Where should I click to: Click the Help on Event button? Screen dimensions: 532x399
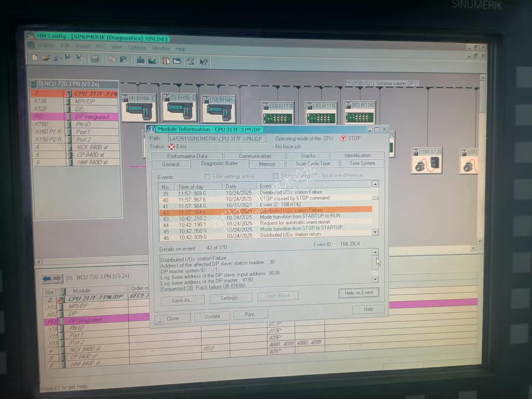click(x=359, y=293)
